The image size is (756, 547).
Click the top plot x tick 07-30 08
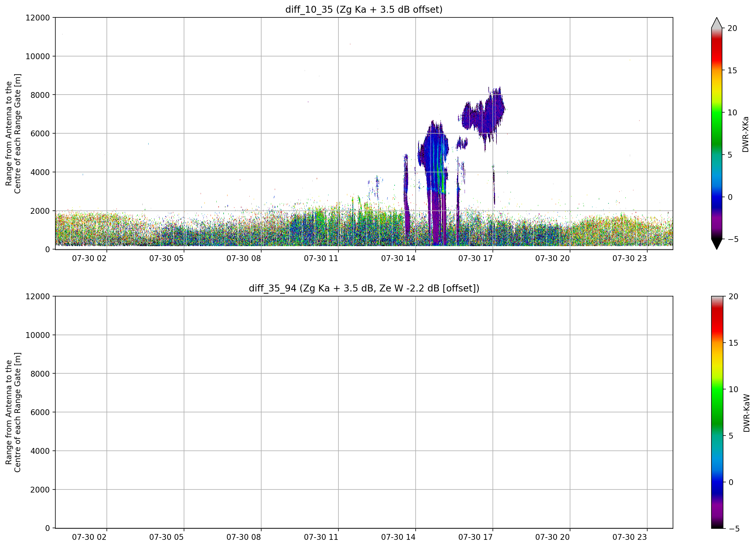pyautogui.click(x=244, y=258)
